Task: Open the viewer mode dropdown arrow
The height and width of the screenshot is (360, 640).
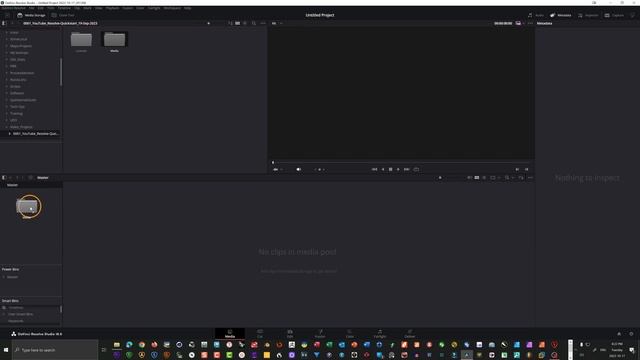Action: coord(523,23)
